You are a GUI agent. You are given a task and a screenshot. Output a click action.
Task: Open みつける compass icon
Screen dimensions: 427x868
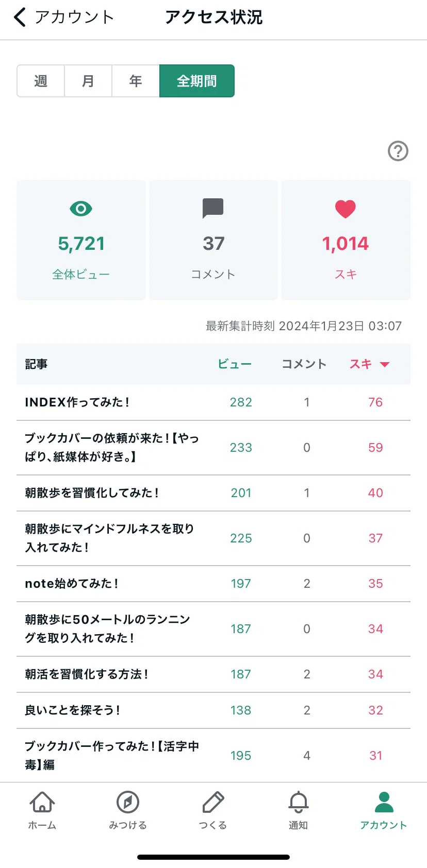(x=128, y=802)
